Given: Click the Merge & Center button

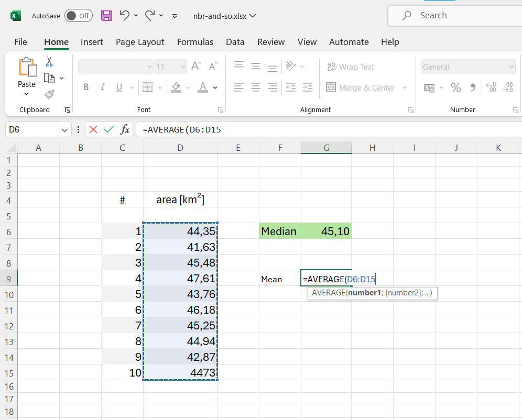Looking at the screenshot, I should pos(361,87).
